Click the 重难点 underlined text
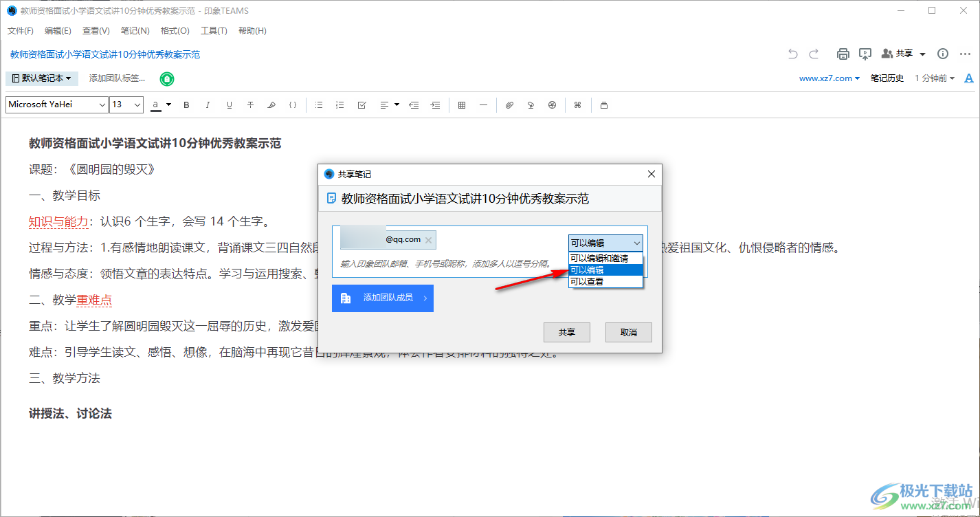The image size is (980, 517). point(94,300)
